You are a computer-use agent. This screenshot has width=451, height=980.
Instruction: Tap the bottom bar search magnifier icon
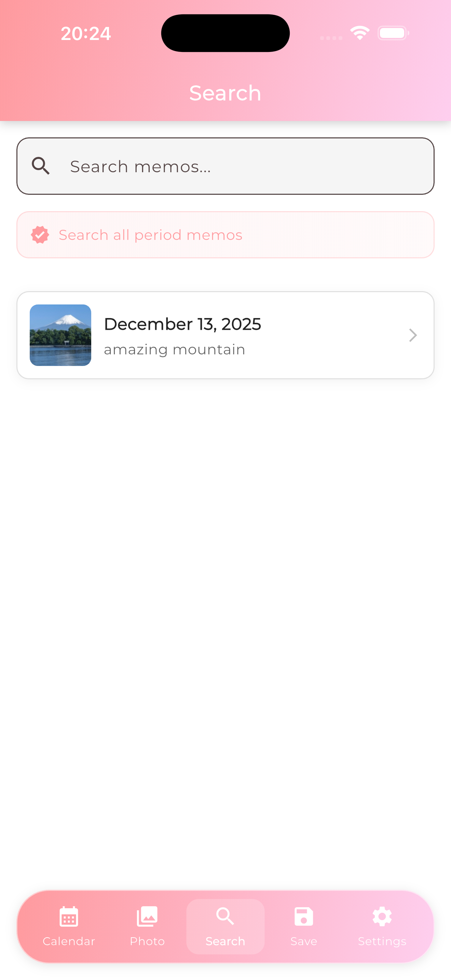pos(225,916)
